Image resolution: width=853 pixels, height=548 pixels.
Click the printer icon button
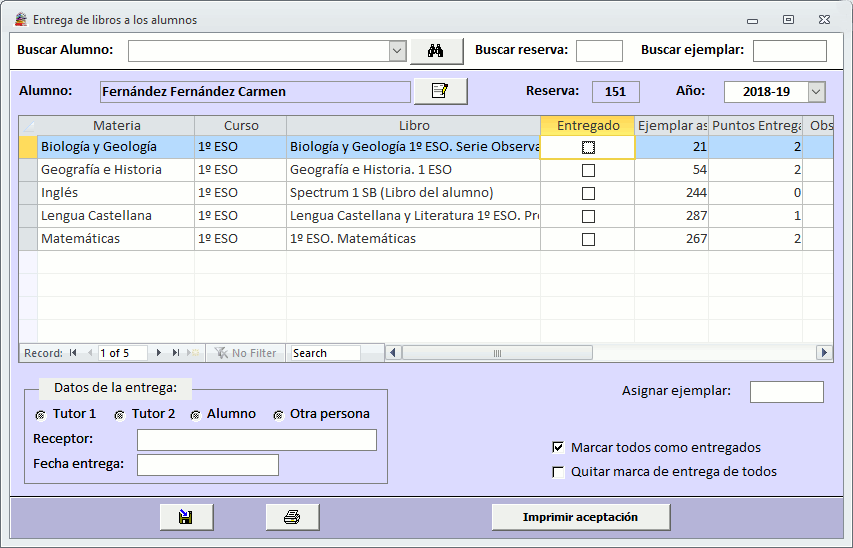pyautogui.click(x=292, y=517)
